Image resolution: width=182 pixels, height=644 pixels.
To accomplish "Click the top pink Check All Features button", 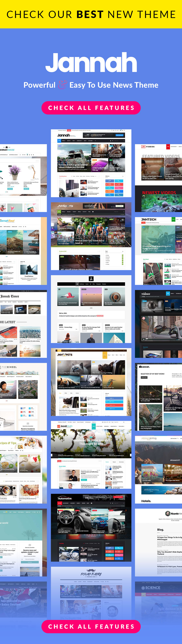I will click(91, 108).
